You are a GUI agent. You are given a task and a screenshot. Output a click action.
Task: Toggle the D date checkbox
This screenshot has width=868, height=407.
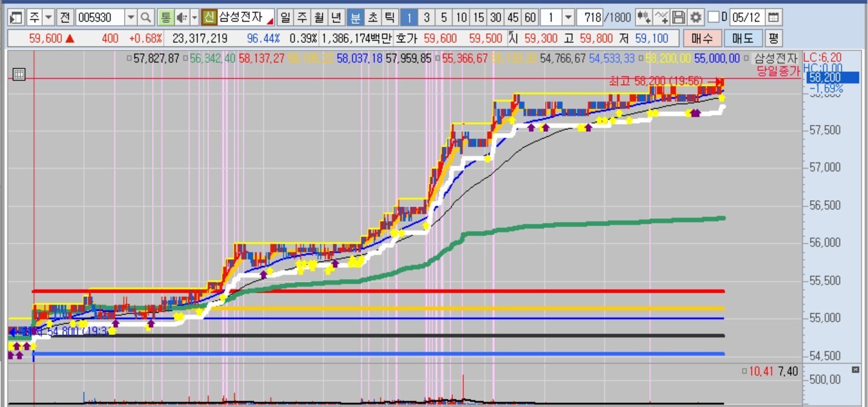(714, 17)
